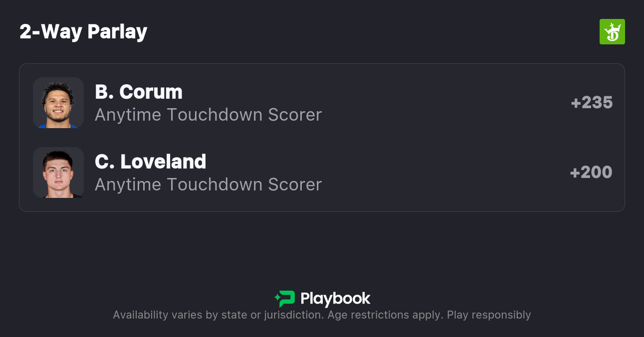Click Corum's Anytime Touchdown Scorer label

[208, 115]
